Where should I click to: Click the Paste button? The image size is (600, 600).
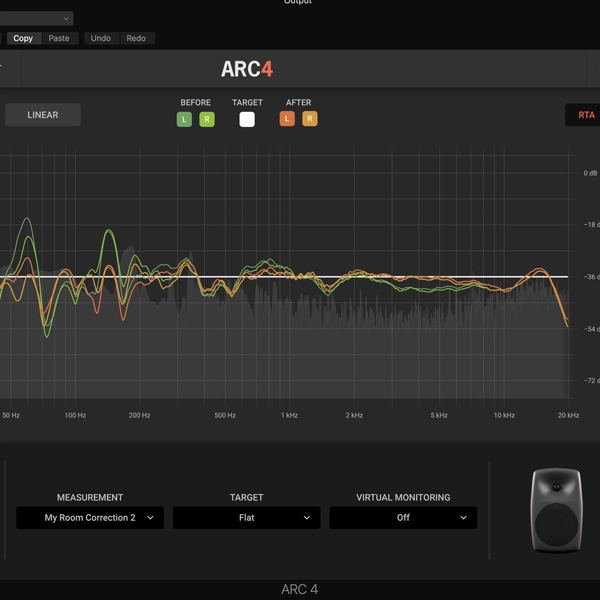59,38
